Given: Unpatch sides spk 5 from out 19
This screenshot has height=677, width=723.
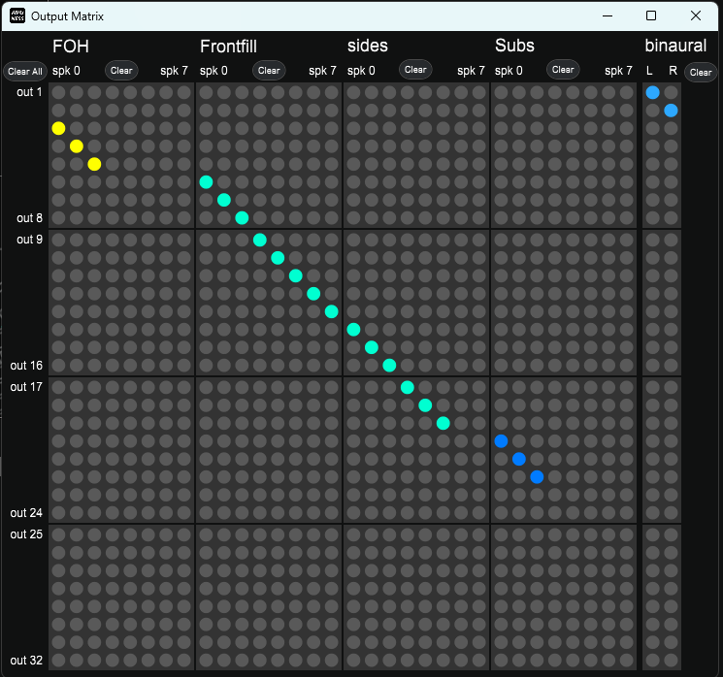Looking at the screenshot, I should pyautogui.click(x=443, y=423).
